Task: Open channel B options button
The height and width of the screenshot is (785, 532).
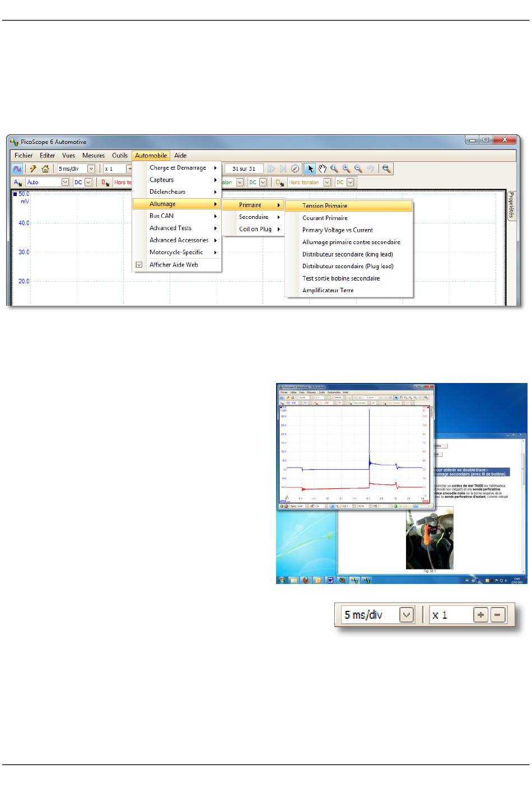Action: 105,182
